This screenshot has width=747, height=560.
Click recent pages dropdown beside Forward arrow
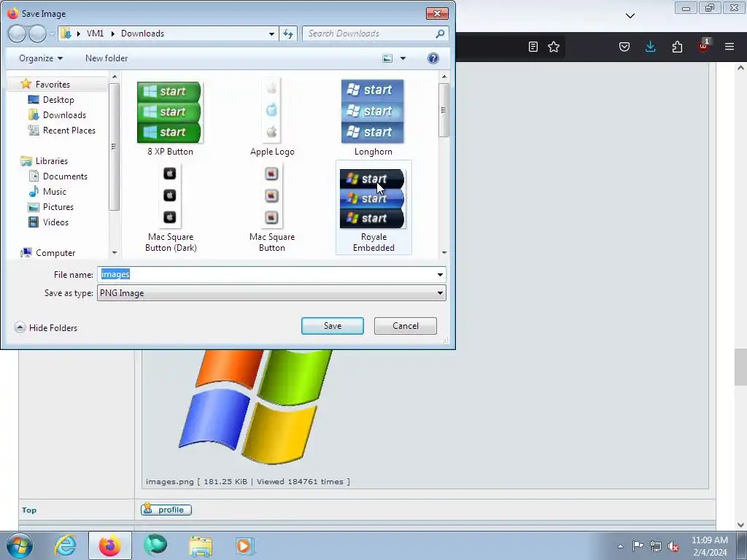52,34
